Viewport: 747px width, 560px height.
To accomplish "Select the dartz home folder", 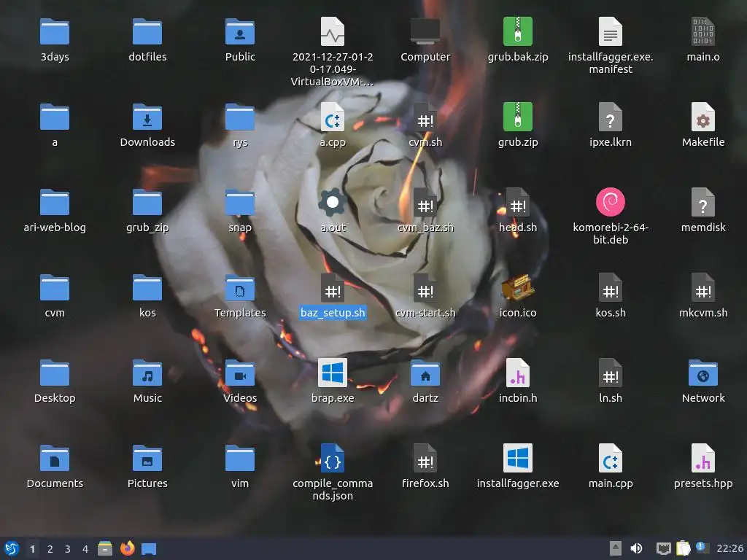I will [x=425, y=373].
